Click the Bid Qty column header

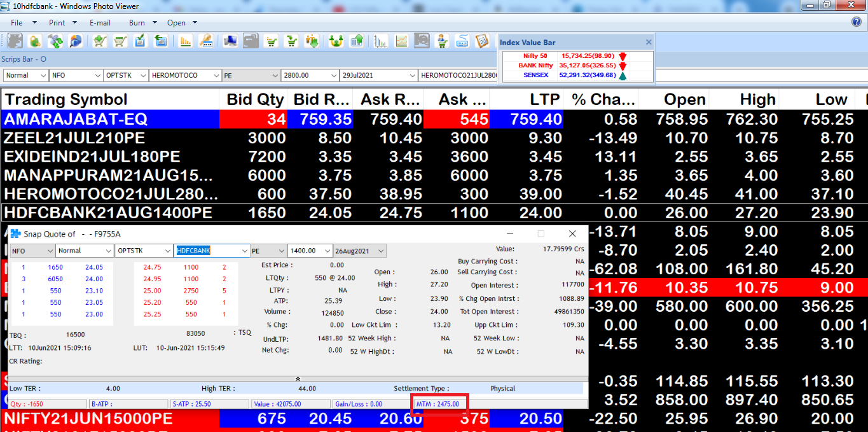click(253, 99)
